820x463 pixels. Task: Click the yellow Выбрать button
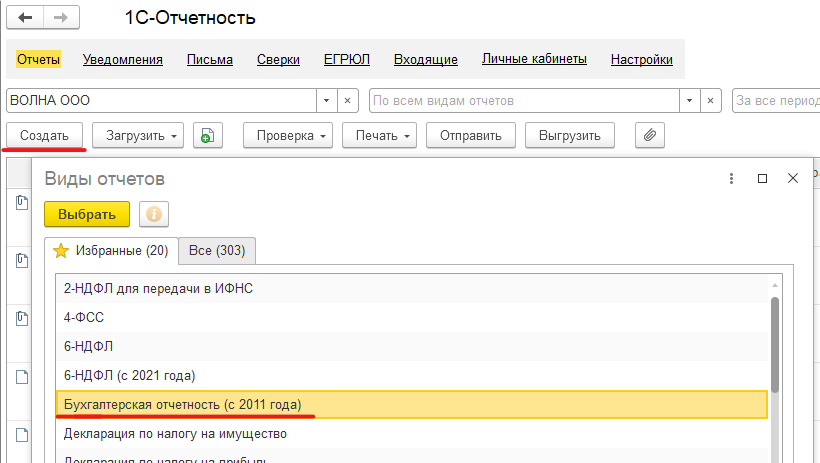(87, 214)
